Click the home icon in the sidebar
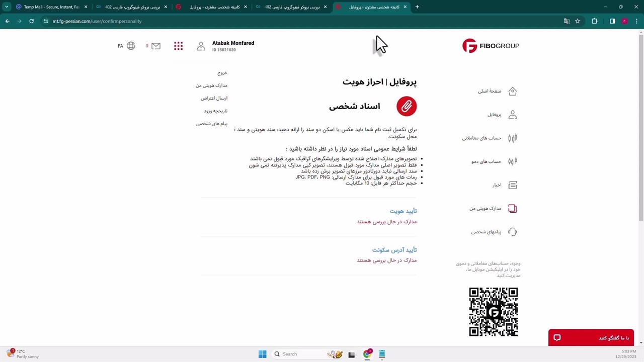Image resolution: width=644 pixels, height=362 pixels. click(512, 91)
